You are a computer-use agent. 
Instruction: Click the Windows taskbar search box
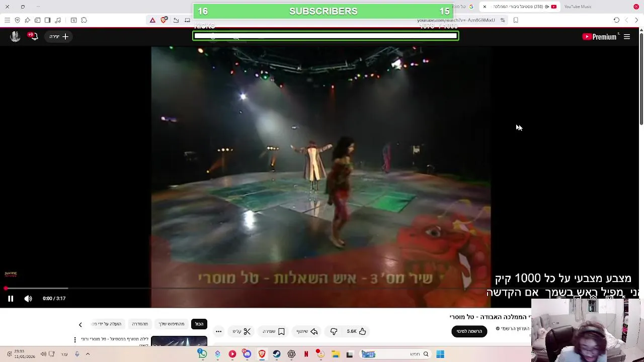tap(396, 354)
